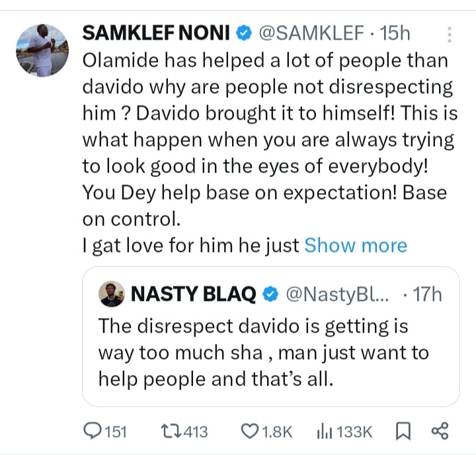The height and width of the screenshot is (455, 476).
Task: Open tweet analytics via the views icon
Action: tap(324, 431)
